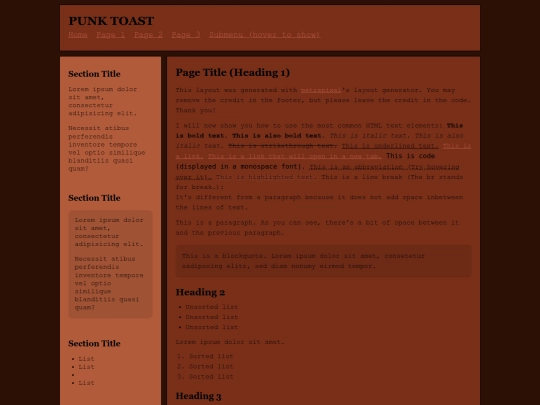
Task: Click the PUNK TOAST site title
Action: [x=111, y=21]
